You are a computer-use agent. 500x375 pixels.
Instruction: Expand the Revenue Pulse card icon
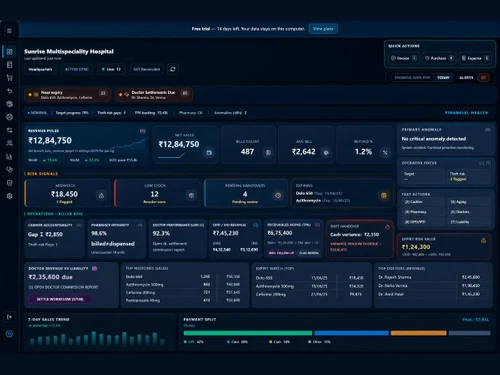[x=143, y=131]
